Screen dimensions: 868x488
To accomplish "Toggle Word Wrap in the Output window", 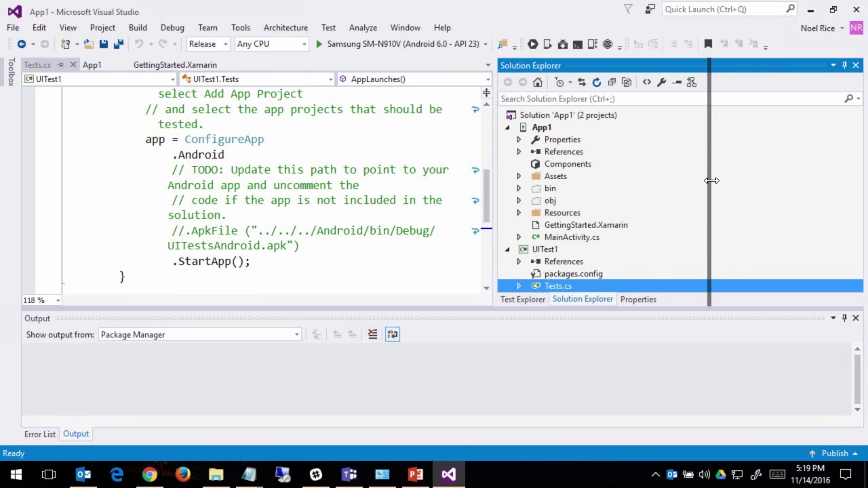I will tap(393, 334).
